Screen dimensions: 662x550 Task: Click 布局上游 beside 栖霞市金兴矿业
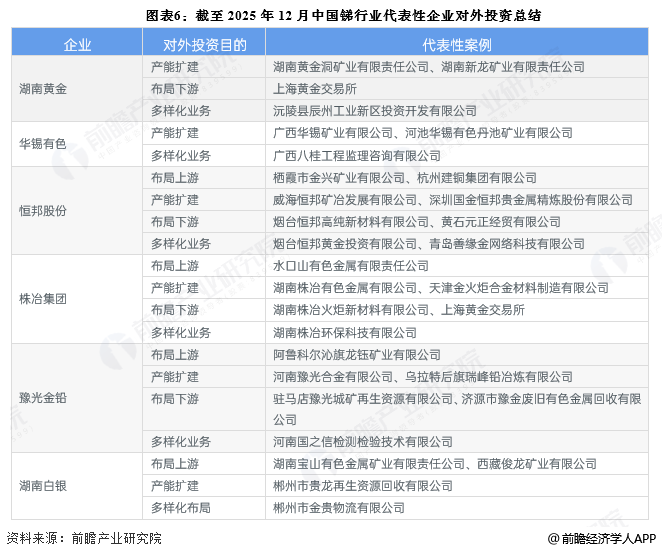pos(204,178)
